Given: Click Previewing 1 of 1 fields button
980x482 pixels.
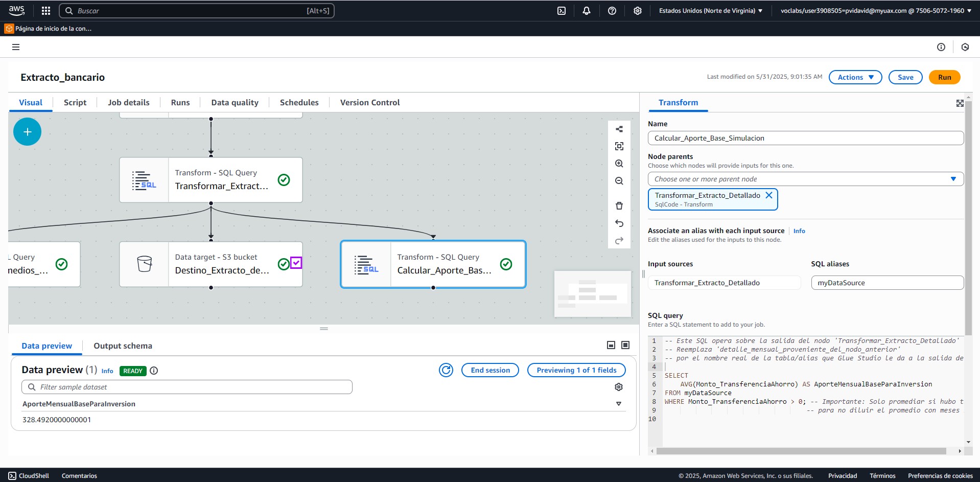Looking at the screenshot, I should 576,370.
